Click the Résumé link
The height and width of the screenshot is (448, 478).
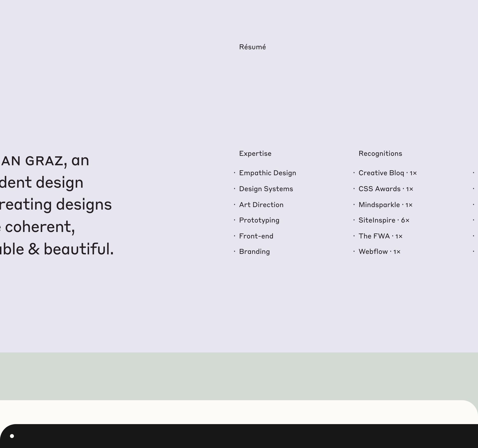pyautogui.click(x=252, y=47)
